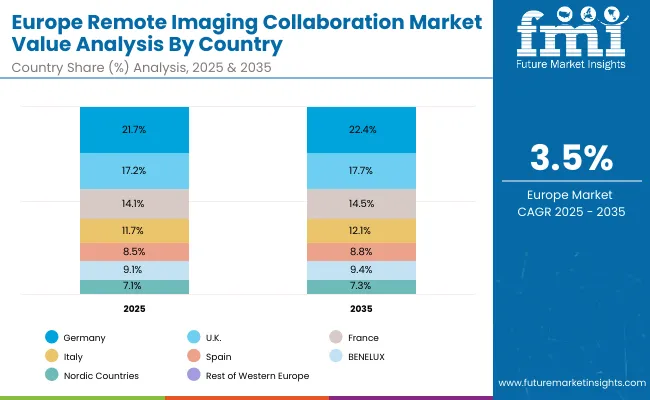This screenshot has width=650, height=400.
Task: Open the www.futuremarketinsights.com link
Action: (x=572, y=383)
